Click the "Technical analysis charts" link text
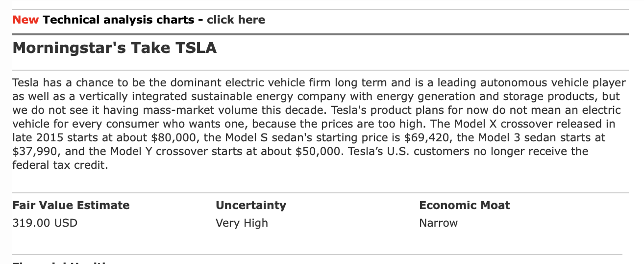The height and width of the screenshot is (264, 644). 119,20
